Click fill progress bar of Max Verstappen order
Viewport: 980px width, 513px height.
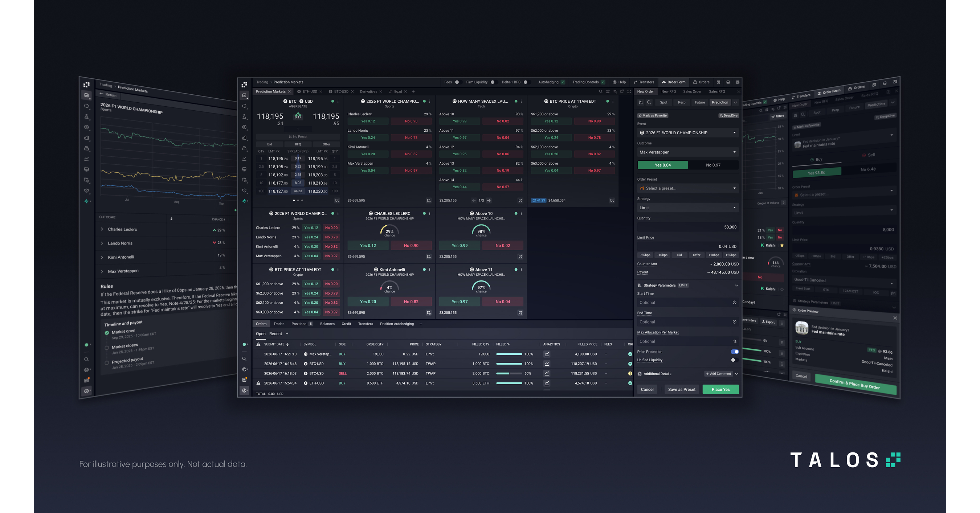pos(509,354)
